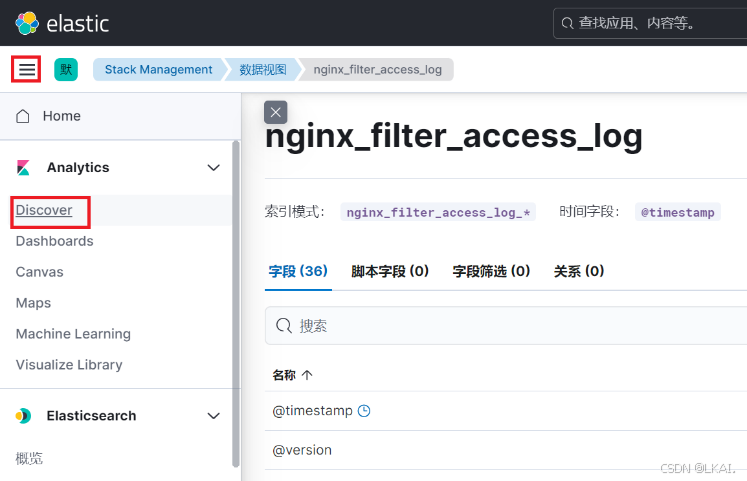Collapse the Elasticsearch section chevron
Viewport: 747px width, 481px height.
pos(214,416)
